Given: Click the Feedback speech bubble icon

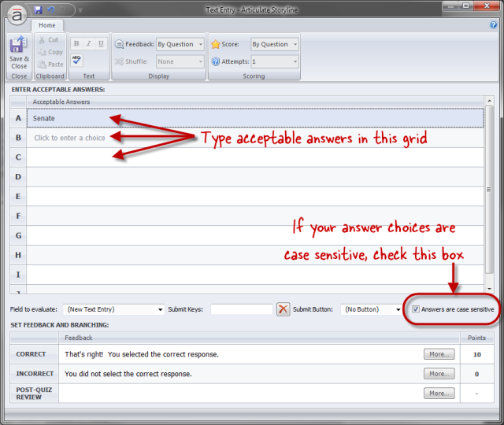Looking at the screenshot, I should (119, 44).
